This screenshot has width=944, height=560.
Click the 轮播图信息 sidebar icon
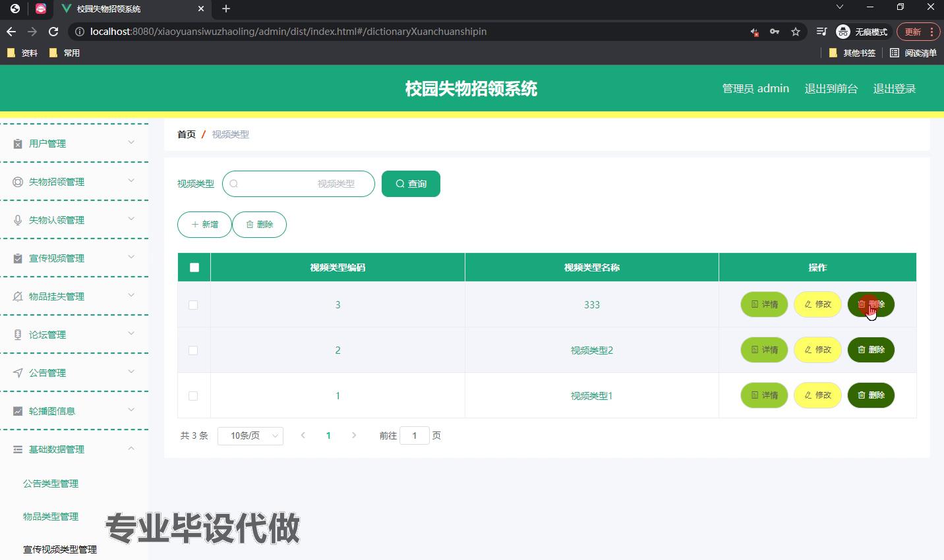[18, 411]
